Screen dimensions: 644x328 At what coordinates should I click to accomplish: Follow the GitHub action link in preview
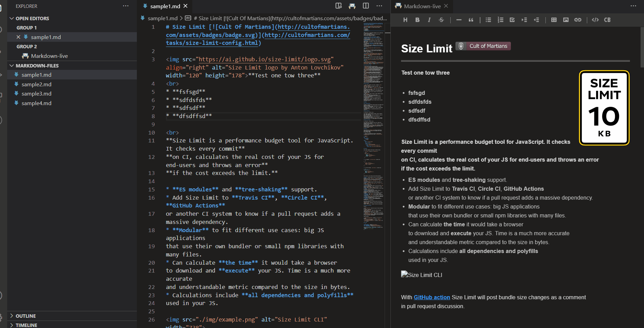pos(432,297)
